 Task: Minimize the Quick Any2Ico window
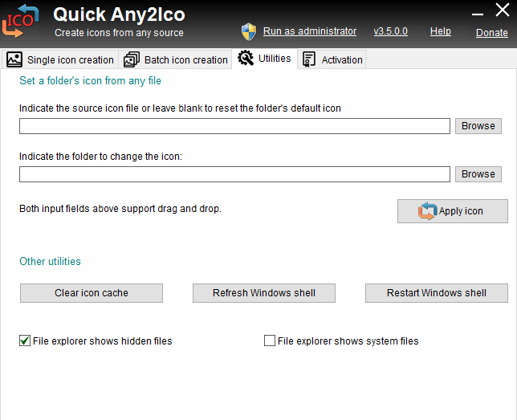tap(478, 14)
